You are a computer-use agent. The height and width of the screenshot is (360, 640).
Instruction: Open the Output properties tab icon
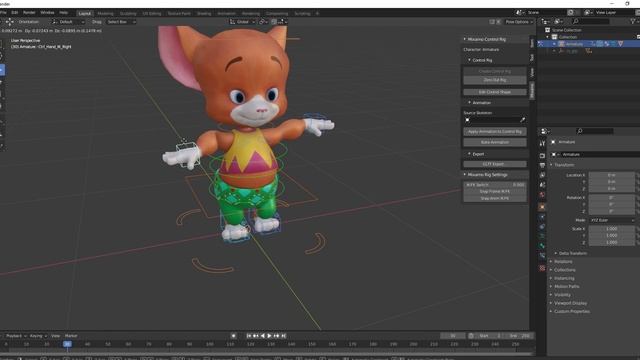point(542,165)
